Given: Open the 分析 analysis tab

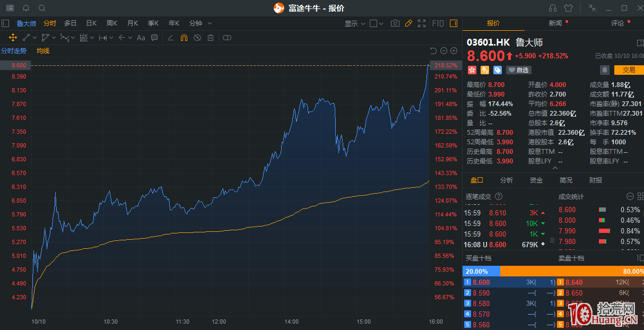Looking at the screenshot, I should tap(507, 180).
